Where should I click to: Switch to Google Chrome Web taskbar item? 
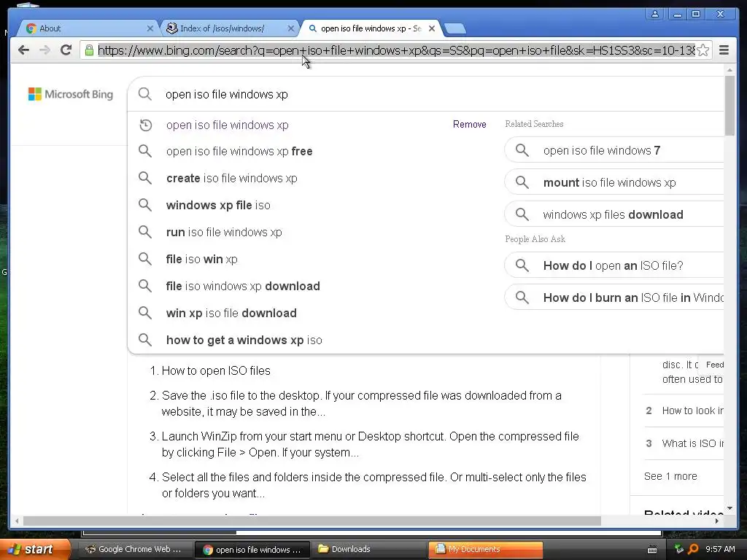(x=134, y=549)
